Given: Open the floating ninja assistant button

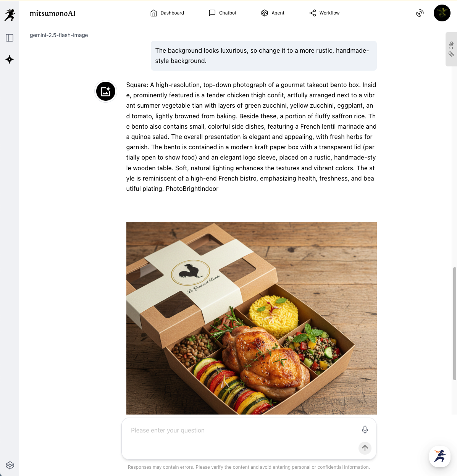Looking at the screenshot, I should pyautogui.click(x=440, y=456).
